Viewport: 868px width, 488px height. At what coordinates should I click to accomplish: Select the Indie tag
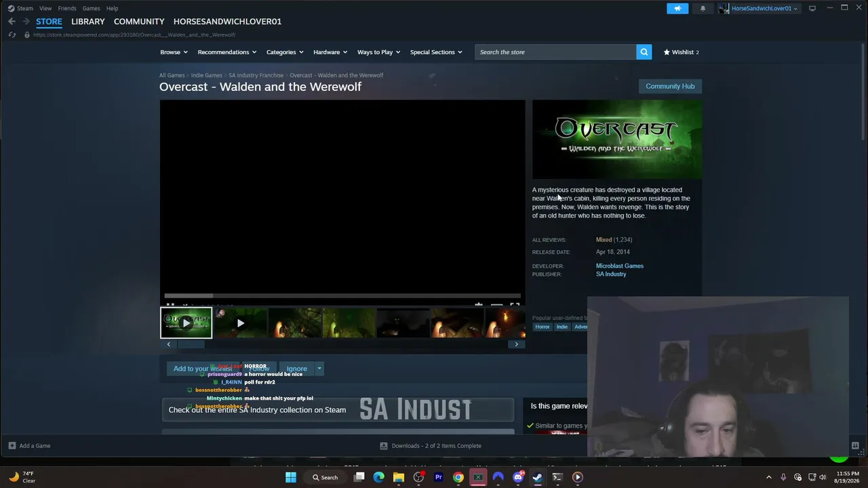[562, 327]
